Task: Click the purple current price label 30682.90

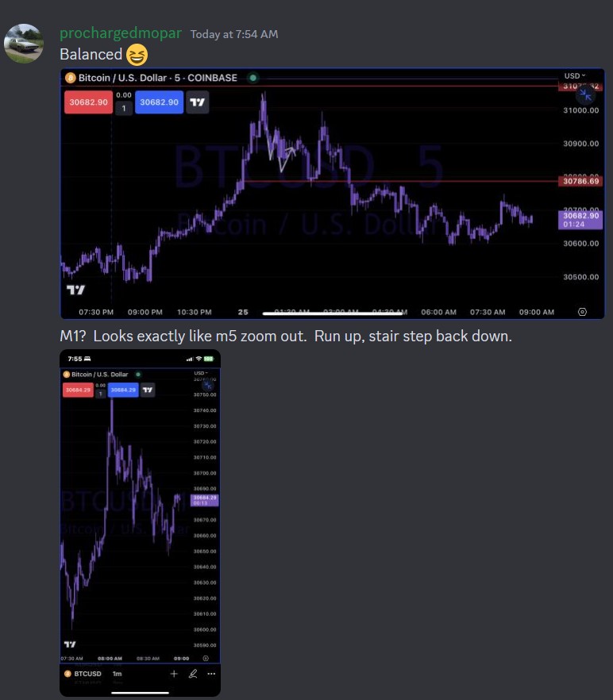Action: (x=580, y=220)
